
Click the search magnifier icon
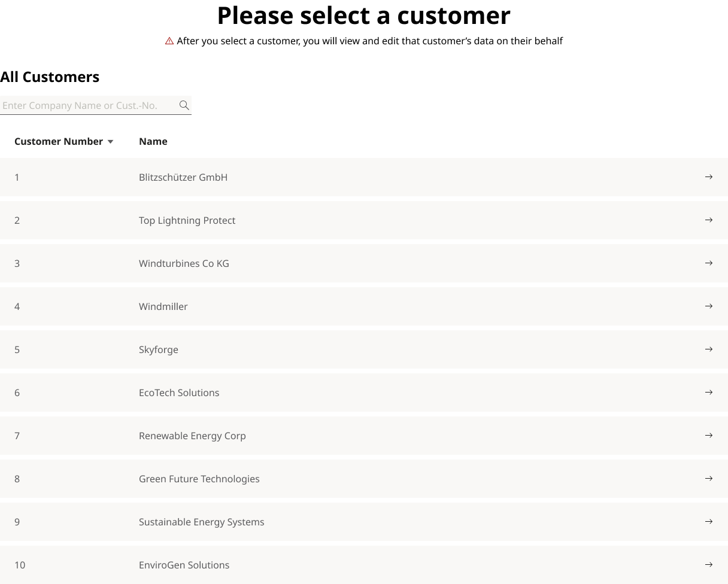184,105
